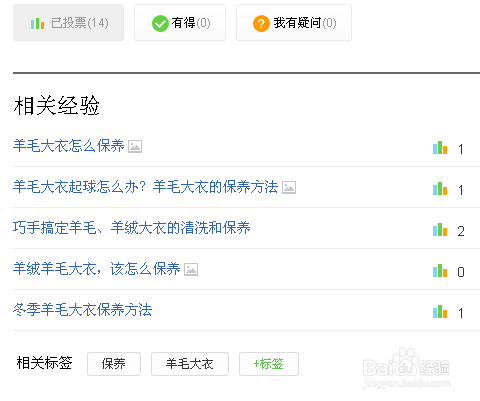Open 羊毛大衣起球怎么办？羊毛大衣的保养方法 link
Image resolution: width=480 pixels, height=401 pixels.
click(x=145, y=187)
